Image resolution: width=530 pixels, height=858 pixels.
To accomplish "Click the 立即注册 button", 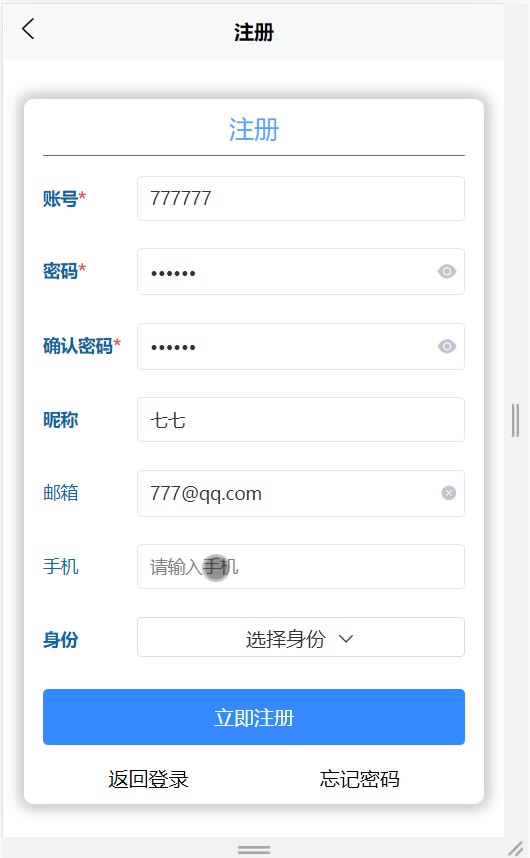I will 254,717.
